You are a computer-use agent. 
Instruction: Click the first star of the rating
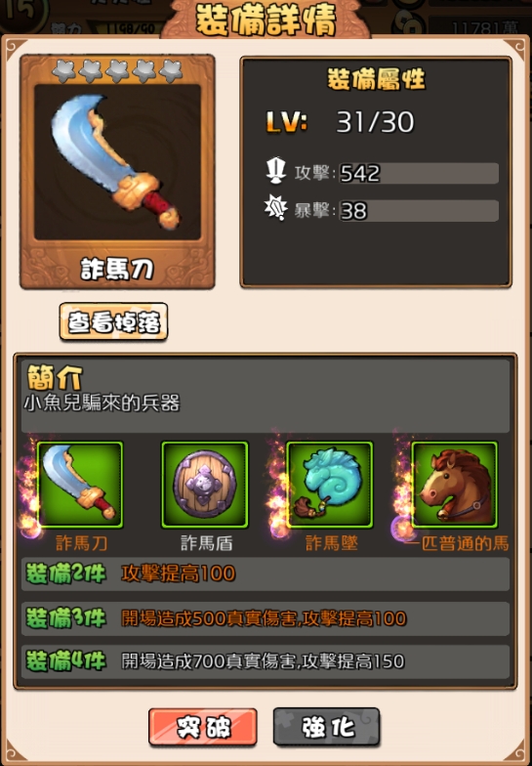coord(63,71)
